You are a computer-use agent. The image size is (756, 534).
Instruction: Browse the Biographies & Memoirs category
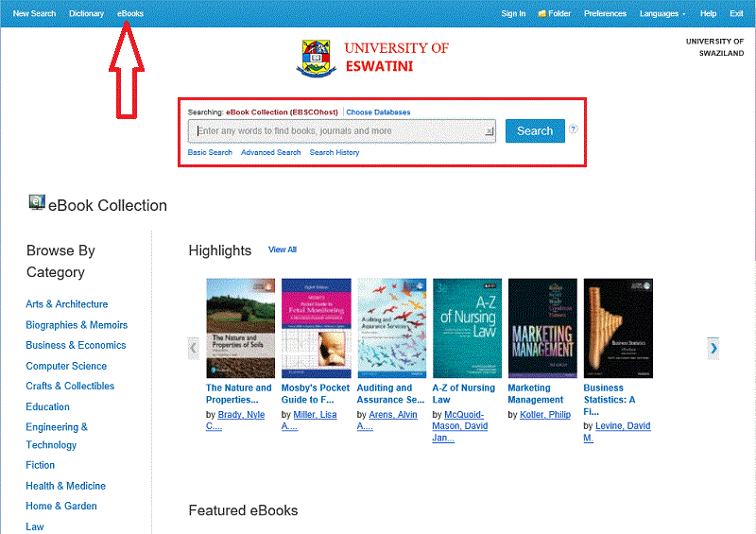click(x=77, y=324)
